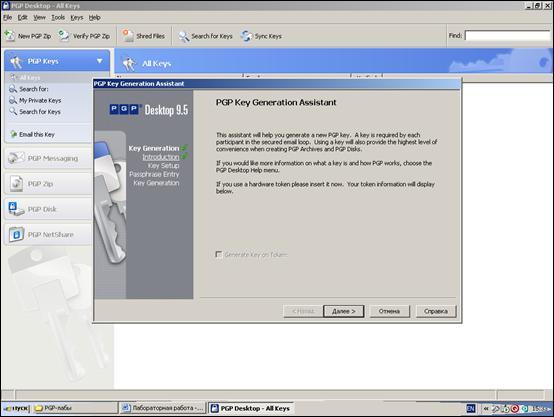This screenshot has width=554, height=417.
Task: Expand hidden tray icons chevron
Action: pos(486,409)
